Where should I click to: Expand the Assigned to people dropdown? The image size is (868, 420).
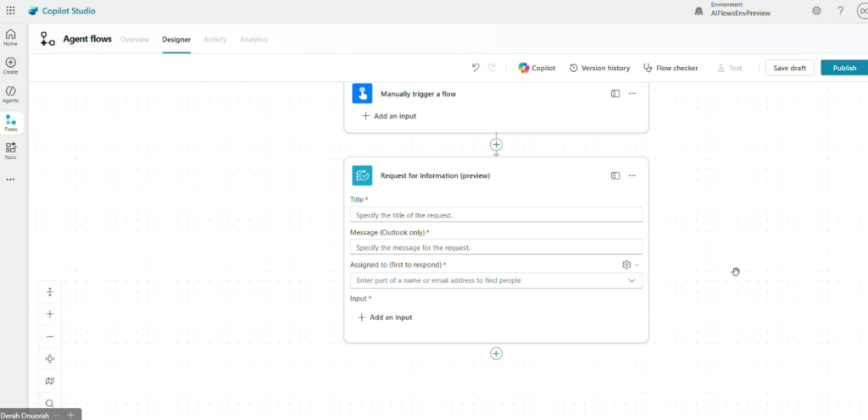pos(631,280)
